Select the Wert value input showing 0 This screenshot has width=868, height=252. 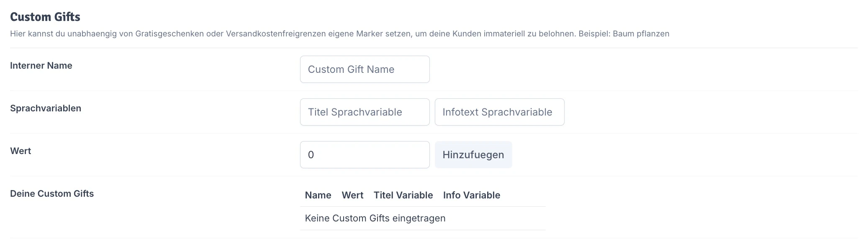(364, 154)
